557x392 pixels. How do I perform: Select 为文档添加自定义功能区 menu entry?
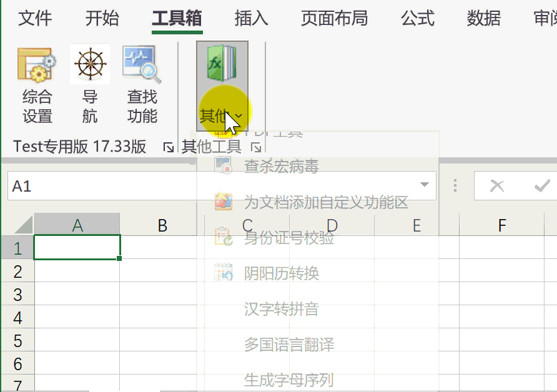325,202
